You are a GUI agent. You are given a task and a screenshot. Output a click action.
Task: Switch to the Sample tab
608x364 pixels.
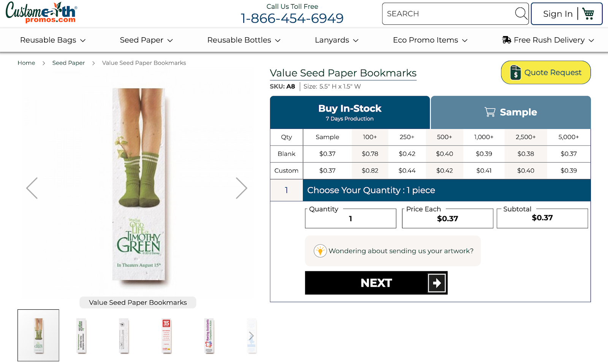(x=511, y=112)
